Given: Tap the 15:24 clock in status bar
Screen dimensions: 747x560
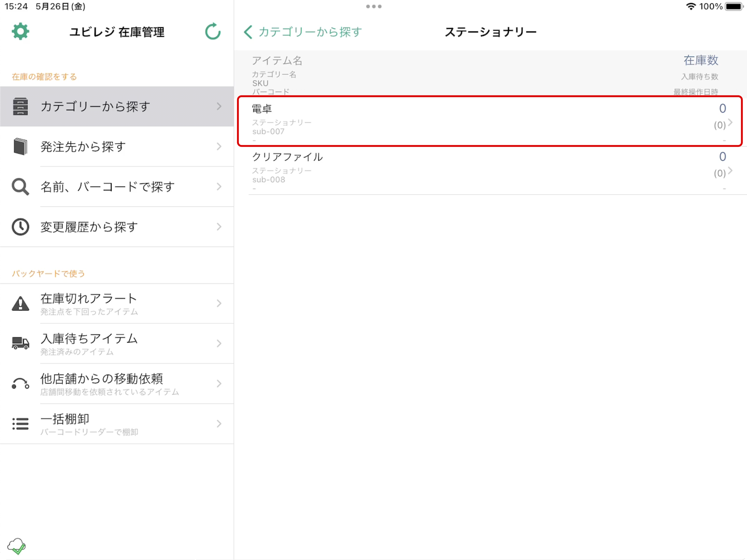Looking at the screenshot, I should 16,6.
